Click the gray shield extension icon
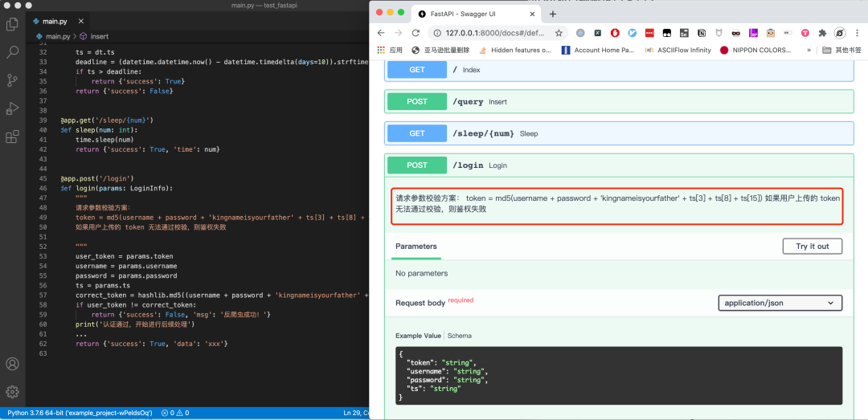Screen dimensions: 868x420 pyautogui.click(x=719, y=33)
